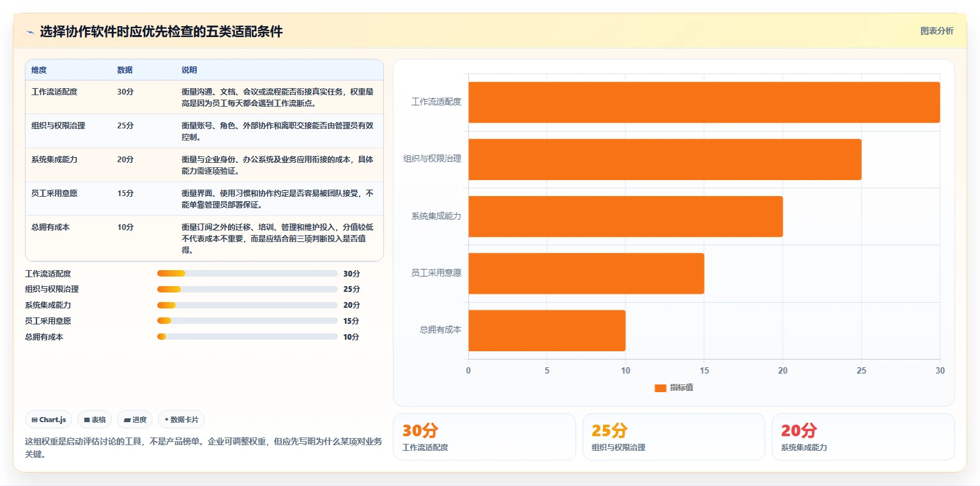Click the 数据 column header
Image resolution: width=980 pixels, height=486 pixels.
(125, 70)
